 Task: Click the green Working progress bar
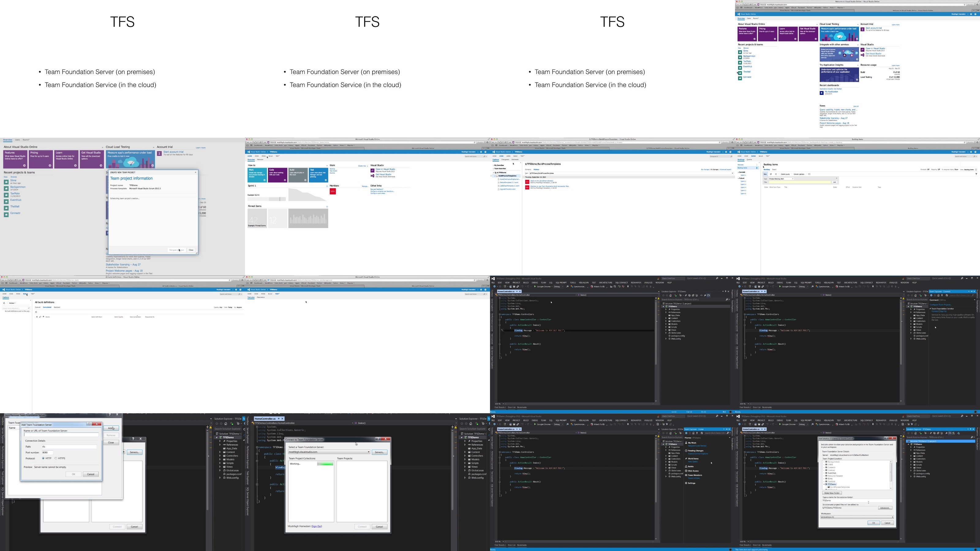click(325, 464)
